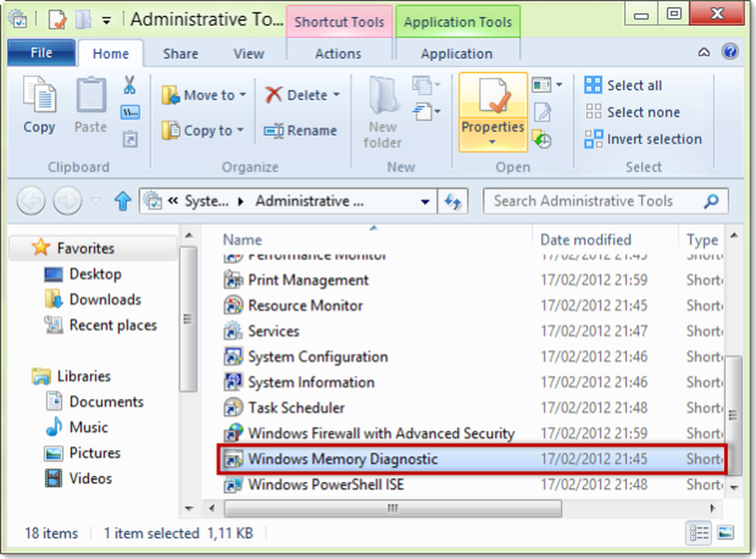Viewport: 756px width, 559px height.
Task: Click the search magnifier icon
Action: 711,201
